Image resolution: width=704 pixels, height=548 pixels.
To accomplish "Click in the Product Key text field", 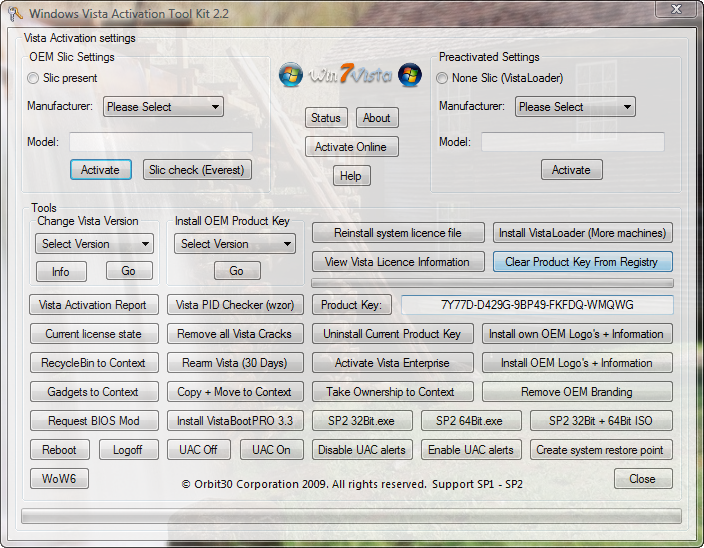I will pyautogui.click(x=537, y=305).
